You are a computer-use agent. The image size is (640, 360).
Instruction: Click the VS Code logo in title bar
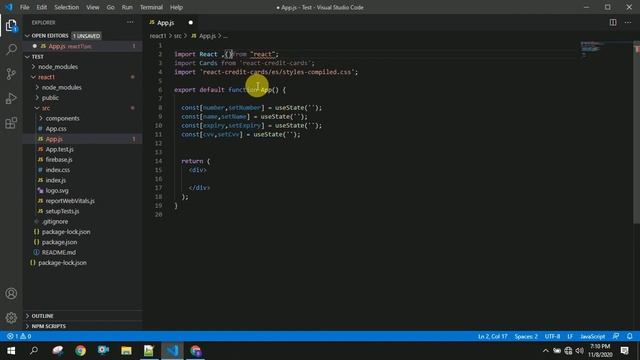point(9,7)
